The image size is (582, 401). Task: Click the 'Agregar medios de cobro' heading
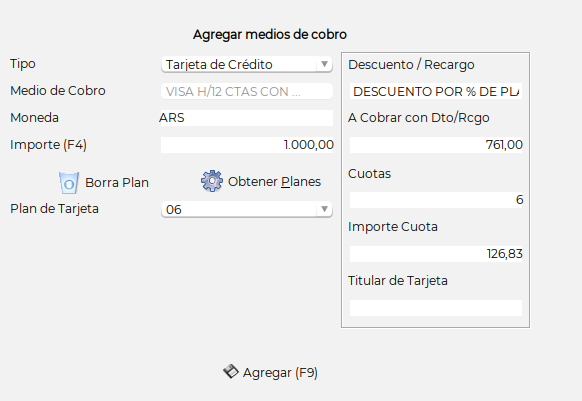270,35
